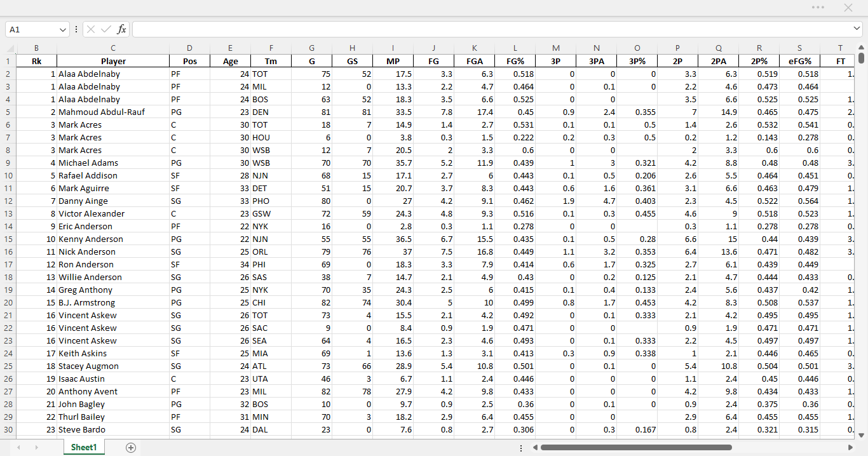Click the horizontal scrollbar left arrow
Screen dimensions: 868x456
point(535,448)
